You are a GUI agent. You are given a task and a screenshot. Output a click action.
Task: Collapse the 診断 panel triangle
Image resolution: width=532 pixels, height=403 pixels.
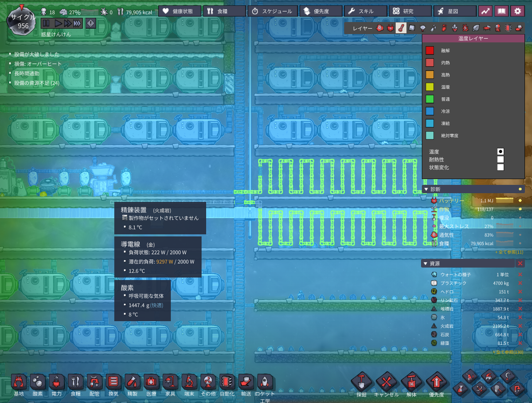tap(426, 189)
